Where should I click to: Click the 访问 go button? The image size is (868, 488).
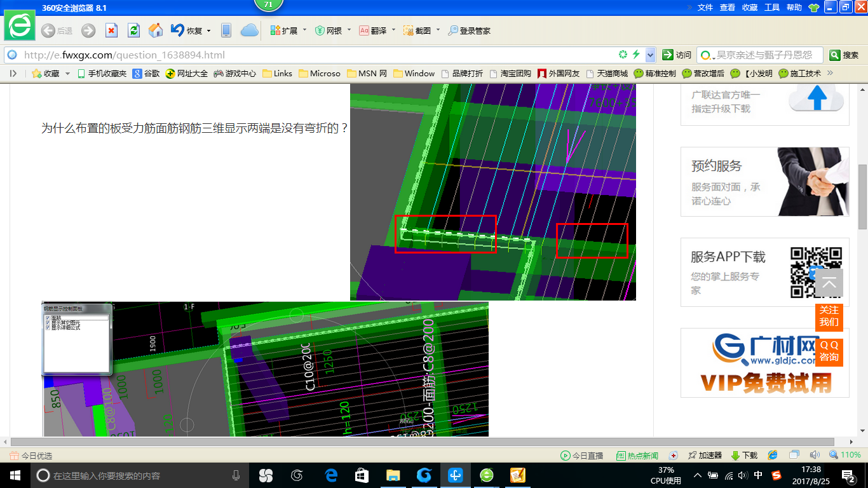click(x=677, y=55)
